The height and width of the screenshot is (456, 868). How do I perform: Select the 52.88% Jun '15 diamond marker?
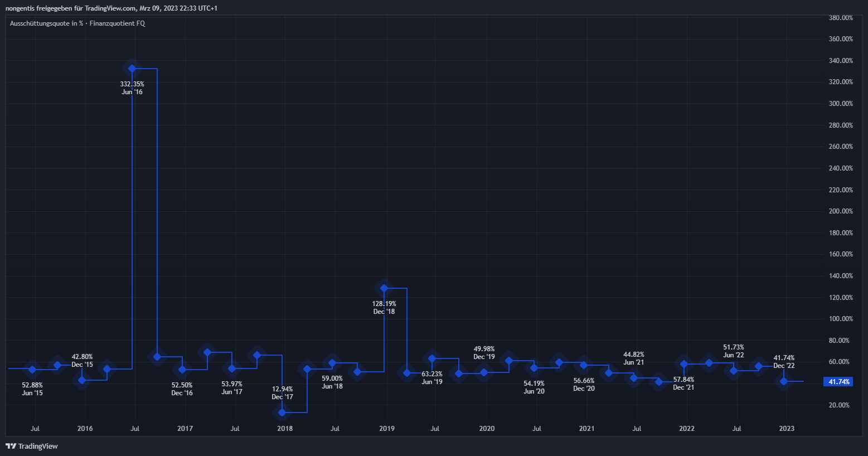coord(32,369)
